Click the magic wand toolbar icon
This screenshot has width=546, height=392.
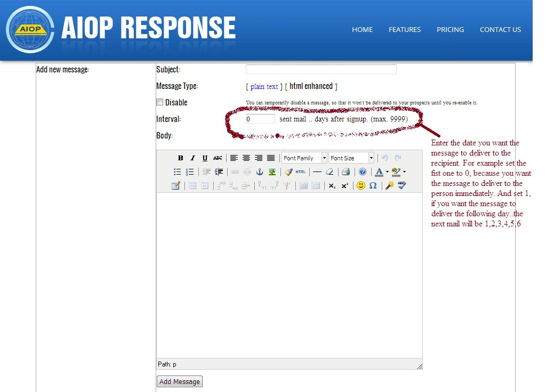pos(390,185)
